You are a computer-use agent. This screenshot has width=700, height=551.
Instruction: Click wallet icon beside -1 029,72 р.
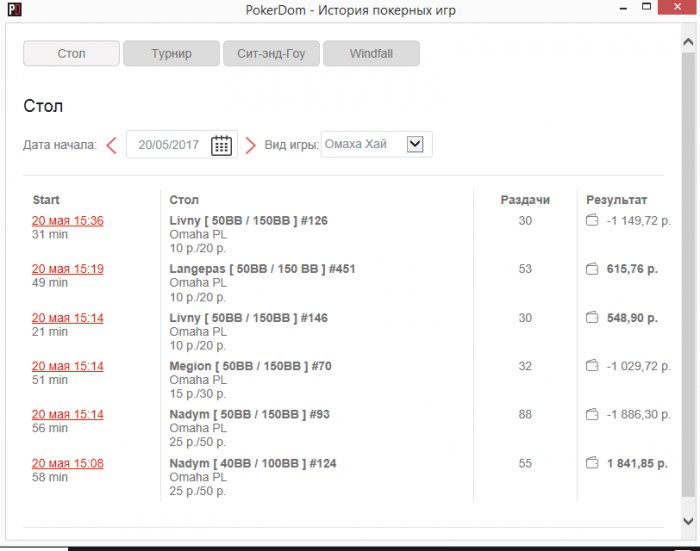[x=592, y=366]
